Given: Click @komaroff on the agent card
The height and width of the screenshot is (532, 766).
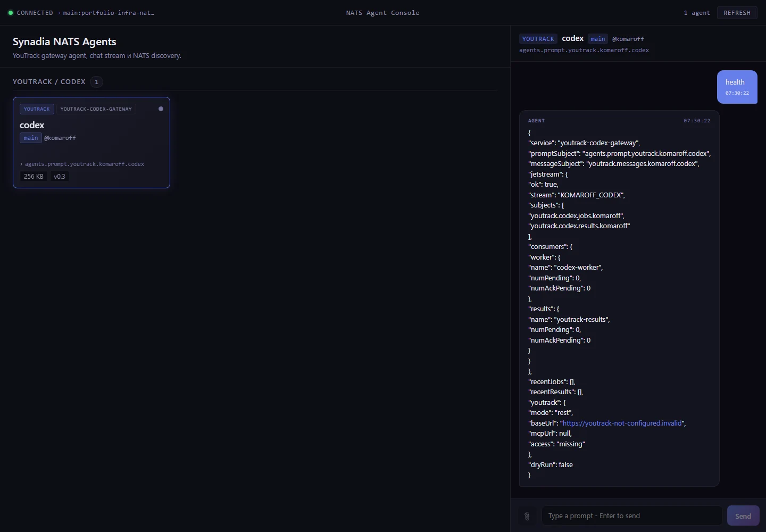Looking at the screenshot, I should 60,138.
